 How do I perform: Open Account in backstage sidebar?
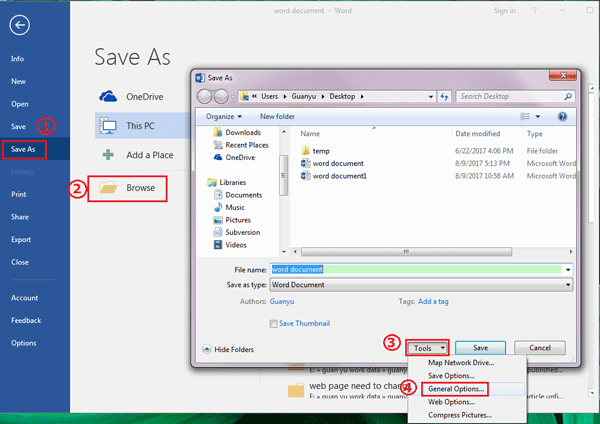(x=24, y=298)
